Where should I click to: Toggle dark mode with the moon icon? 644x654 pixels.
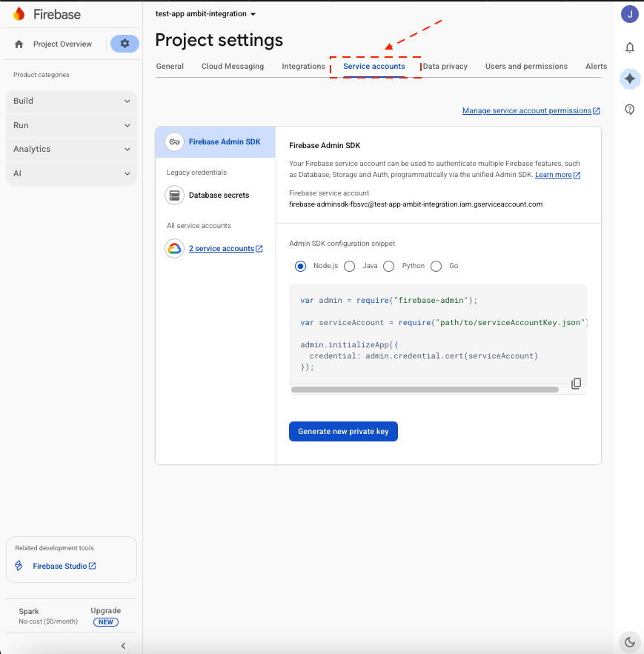[629, 641]
